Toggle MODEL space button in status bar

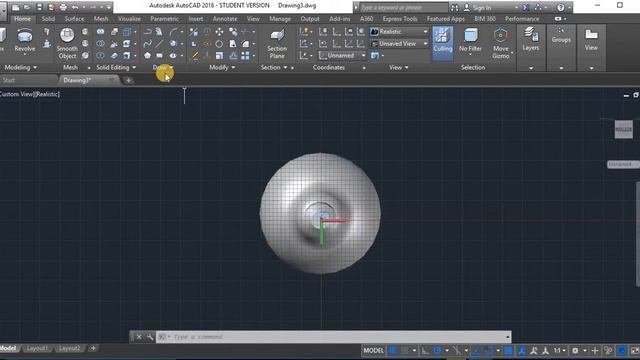(373, 351)
